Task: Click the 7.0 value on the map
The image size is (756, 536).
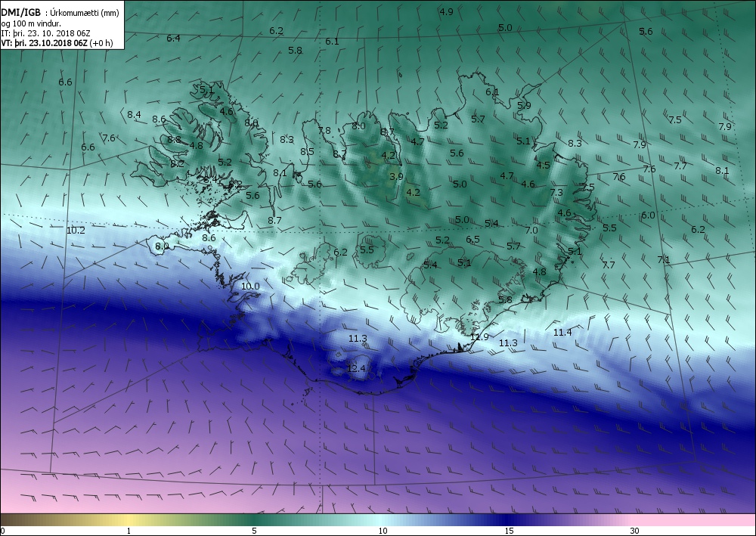Action: pos(531,231)
